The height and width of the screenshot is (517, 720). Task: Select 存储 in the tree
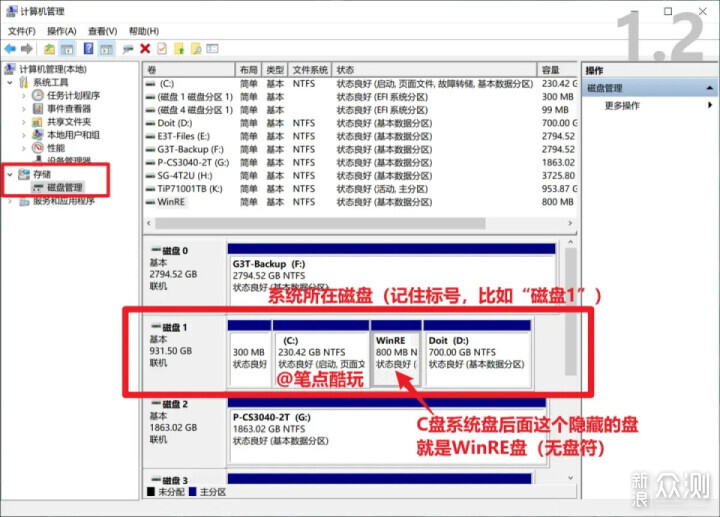click(42, 174)
